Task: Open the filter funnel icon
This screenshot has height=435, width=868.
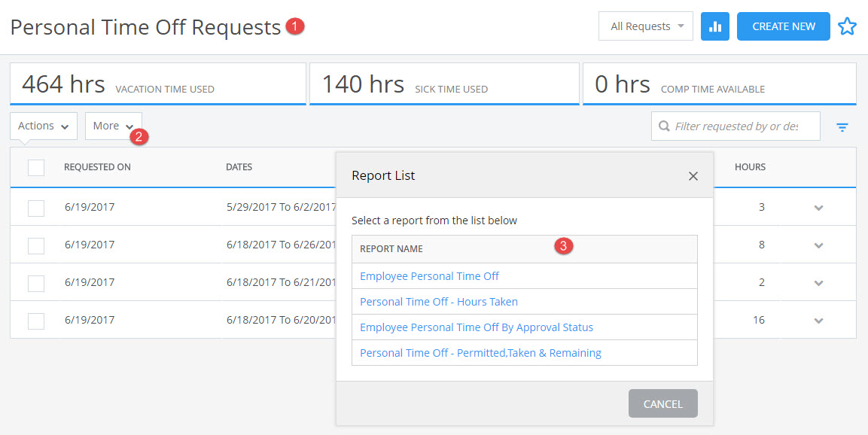Action: 842,126
